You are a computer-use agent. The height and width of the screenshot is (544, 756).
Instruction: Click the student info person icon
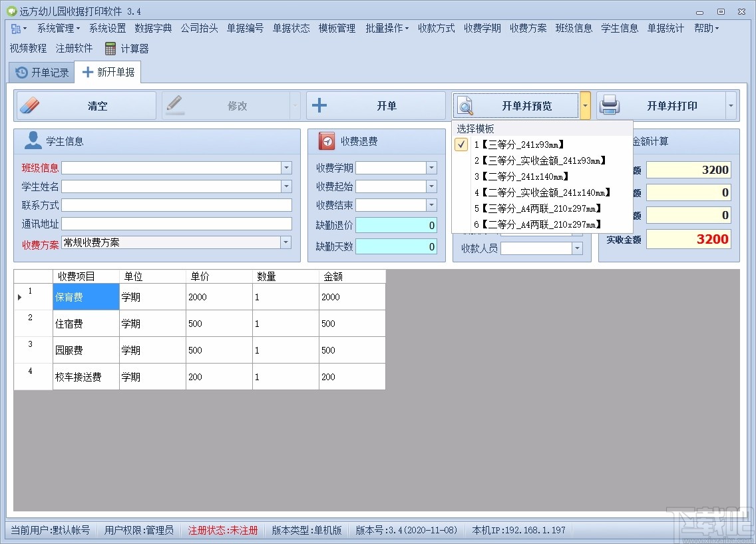[33, 140]
